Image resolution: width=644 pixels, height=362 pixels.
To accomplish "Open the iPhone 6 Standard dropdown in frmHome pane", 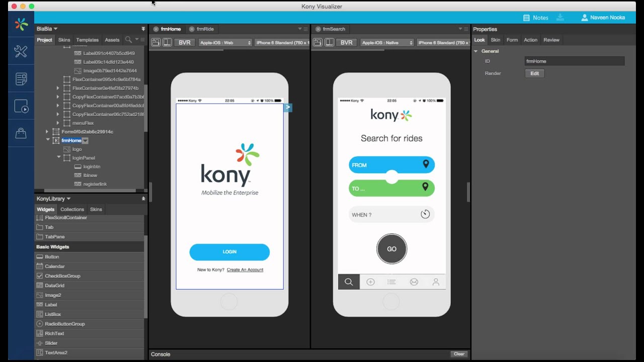I will pyautogui.click(x=282, y=43).
